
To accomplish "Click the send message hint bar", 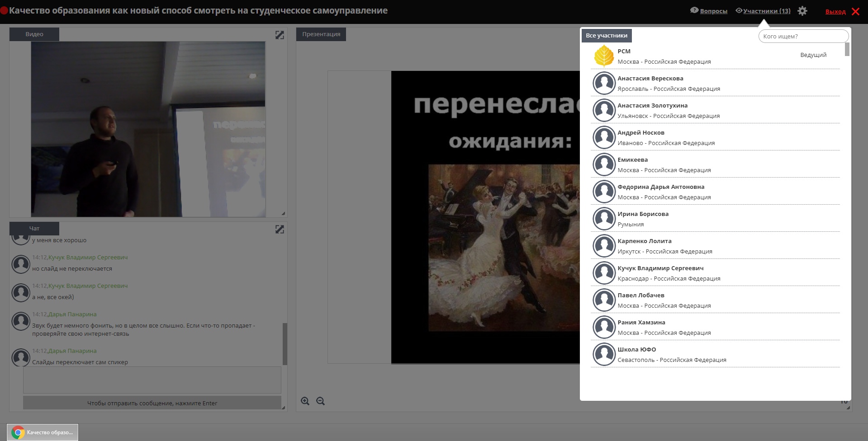I will pos(152,403).
